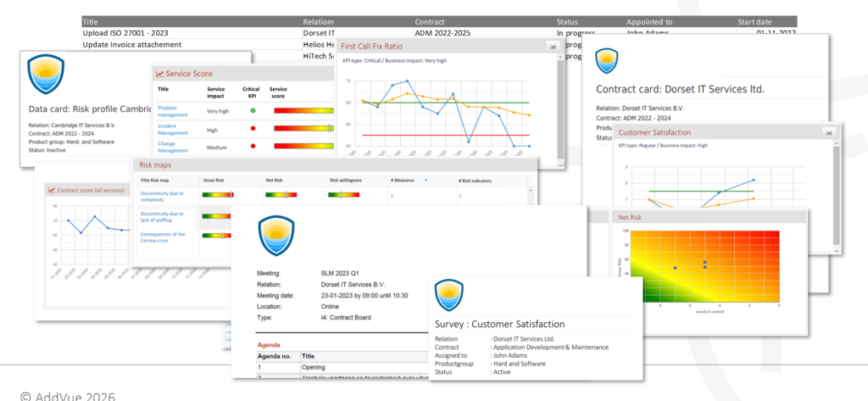Click the Contract score chart icon
The image size is (868, 401).
pyautogui.click(x=52, y=190)
